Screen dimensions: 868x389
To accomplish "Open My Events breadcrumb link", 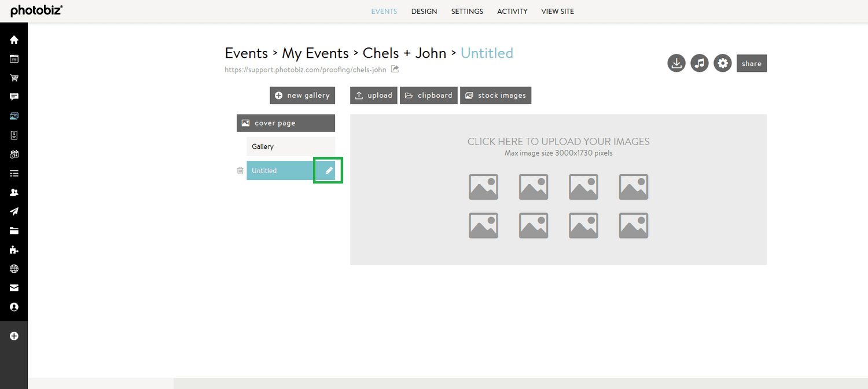I will [x=315, y=53].
